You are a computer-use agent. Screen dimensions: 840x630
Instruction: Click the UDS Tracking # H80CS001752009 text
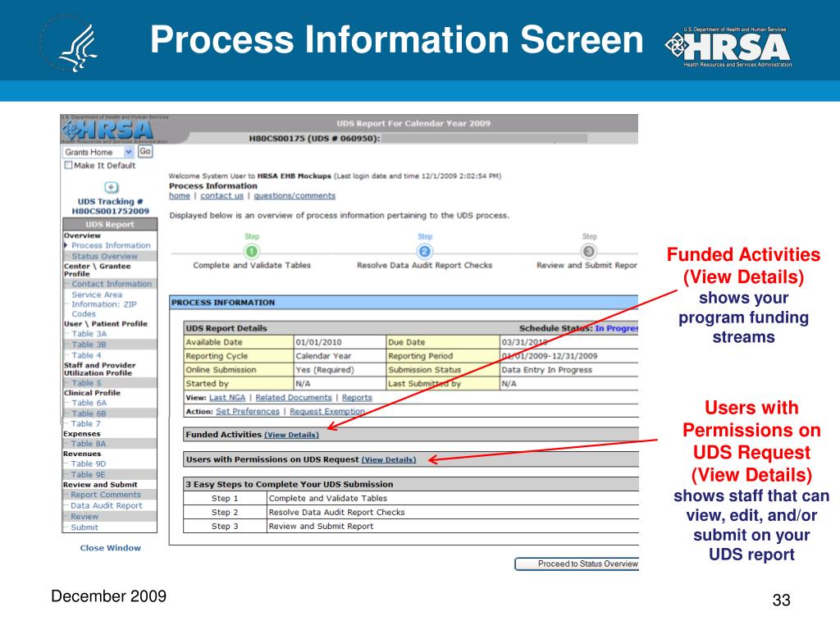(111, 206)
